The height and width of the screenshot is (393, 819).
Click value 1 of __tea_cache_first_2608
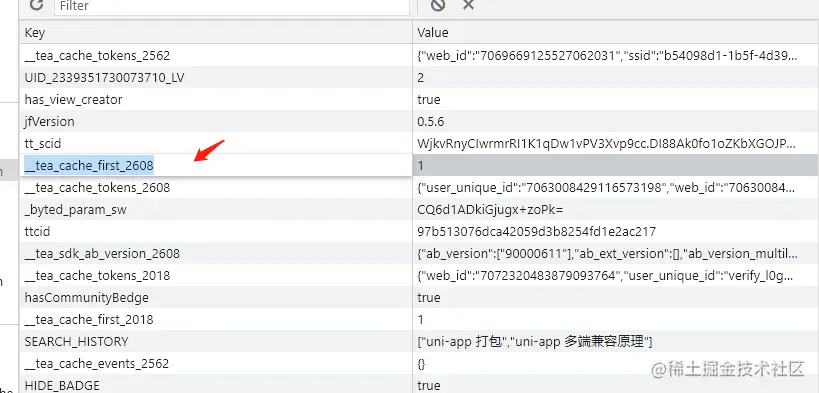[x=420, y=166]
